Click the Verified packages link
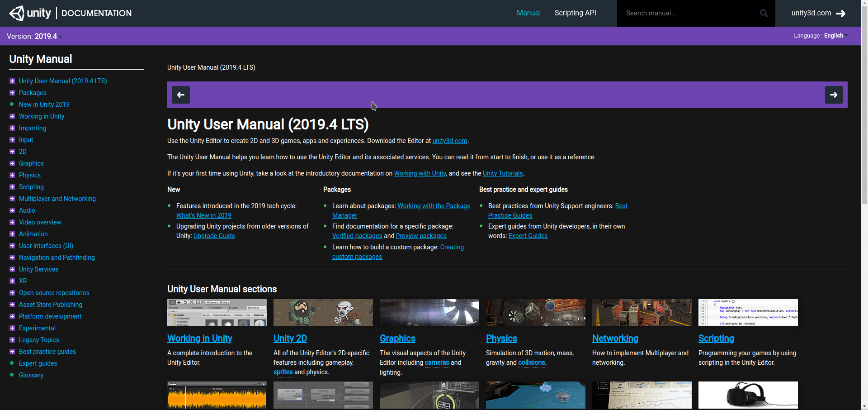This screenshot has width=868, height=410. (357, 236)
